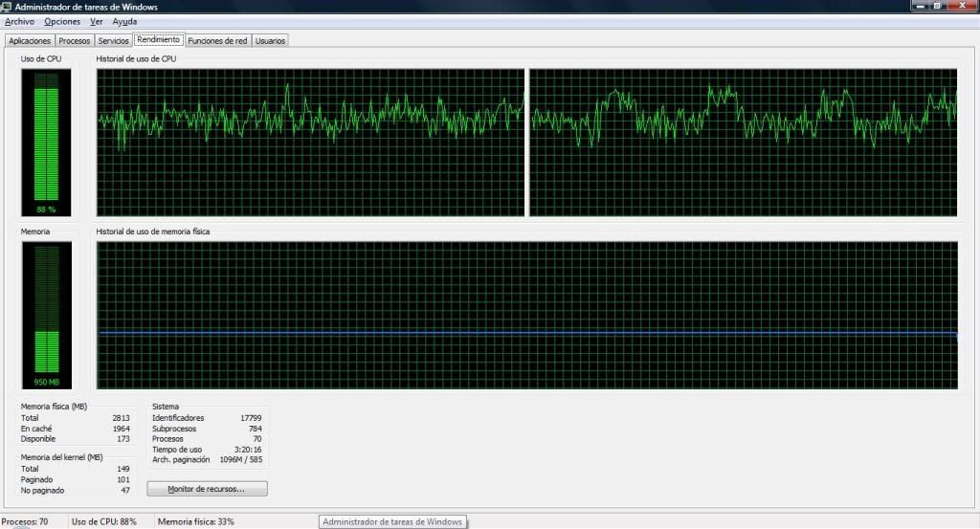980x529 pixels.
Task: Click the right CPU usage history graph
Action: [743, 143]
